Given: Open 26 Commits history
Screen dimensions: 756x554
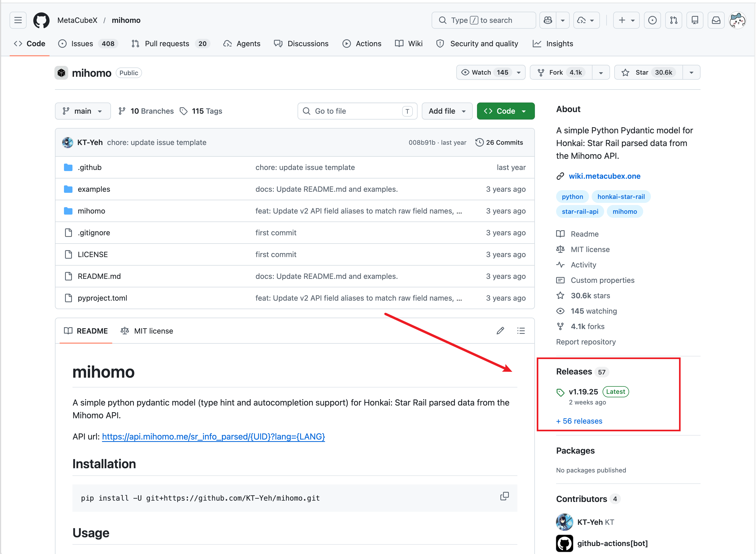Looking at the screenshot, I should click(x=499, y=143).
